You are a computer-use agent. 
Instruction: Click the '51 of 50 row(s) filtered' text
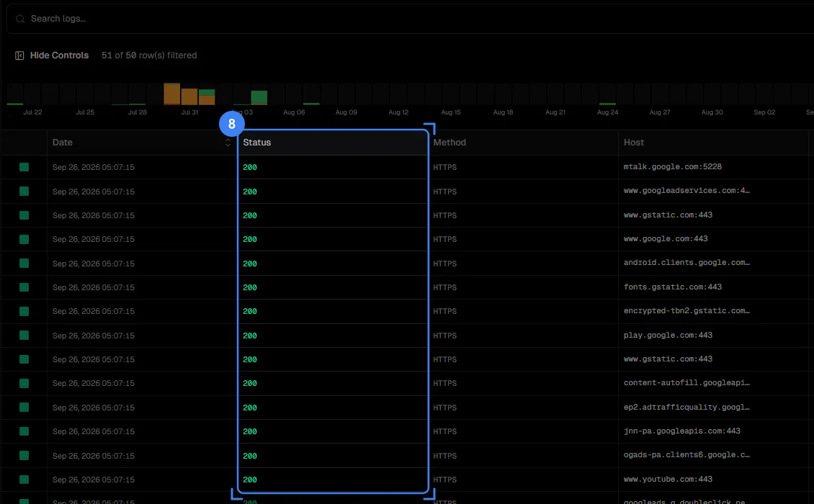(x=149, y=55)
